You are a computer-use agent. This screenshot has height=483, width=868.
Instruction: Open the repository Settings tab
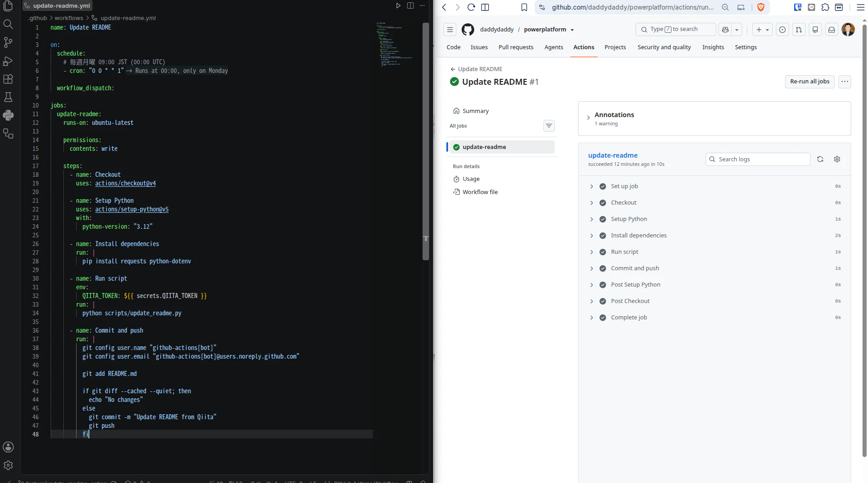pos(746,47)
